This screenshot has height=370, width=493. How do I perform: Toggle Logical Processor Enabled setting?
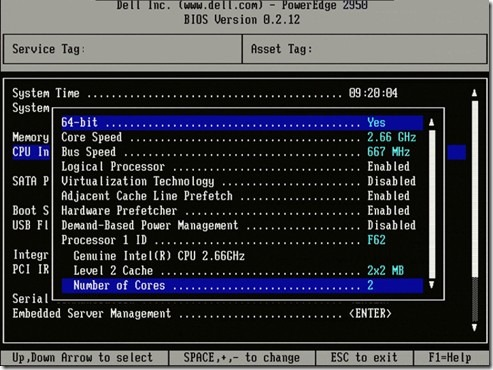(388, 167)
